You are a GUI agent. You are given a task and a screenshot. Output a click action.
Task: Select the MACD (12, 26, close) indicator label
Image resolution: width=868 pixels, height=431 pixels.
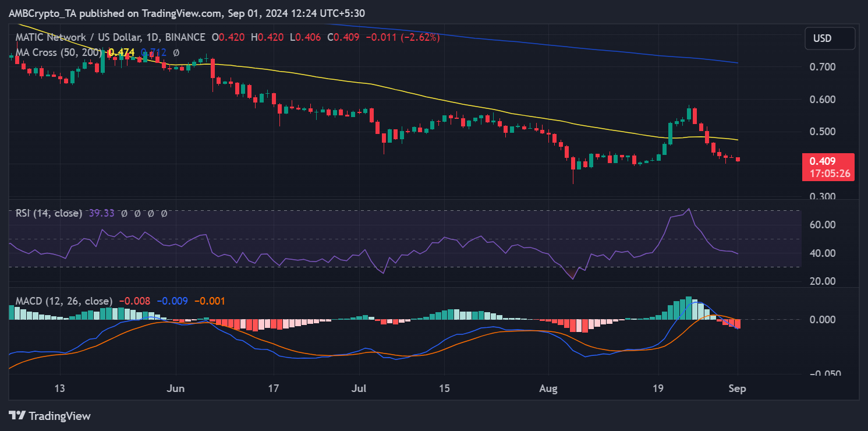click(63, 301)
